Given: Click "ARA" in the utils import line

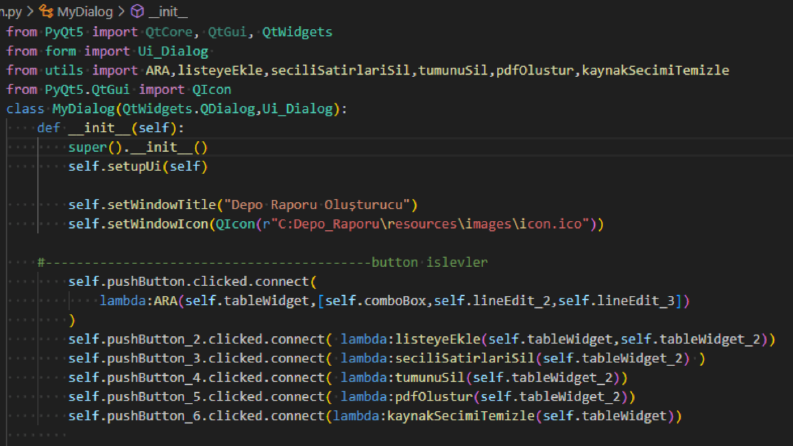Looking at the screenshot, I should coord(157,70).
